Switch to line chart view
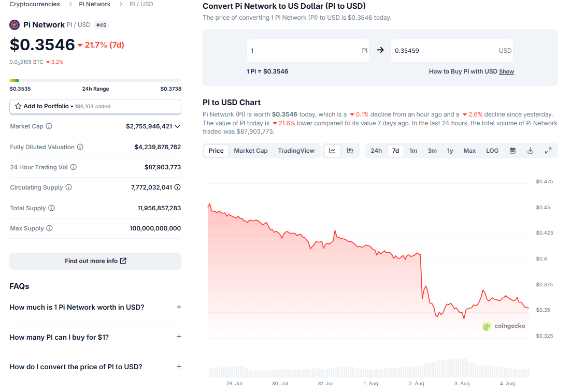Screen dimensions: 585x392 tap(332, 151)
